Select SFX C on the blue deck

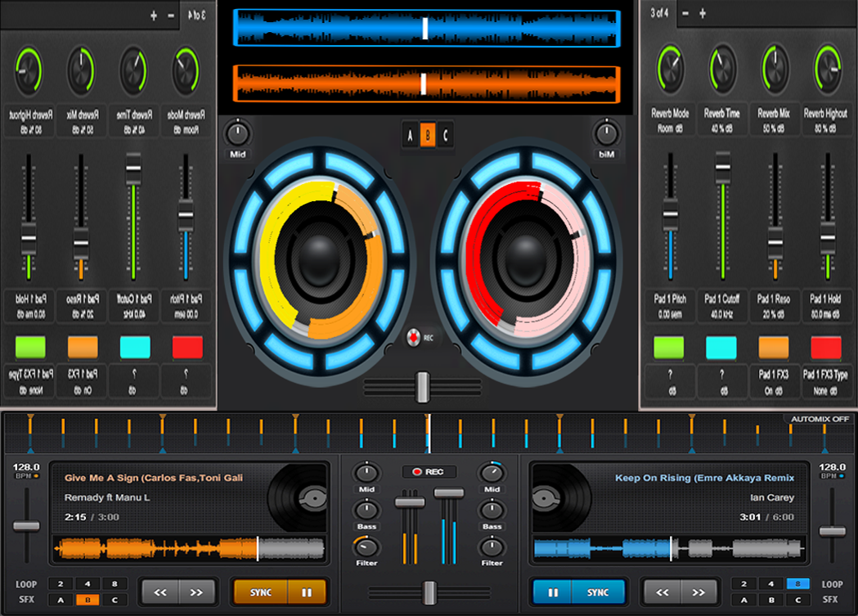(797, 600)
